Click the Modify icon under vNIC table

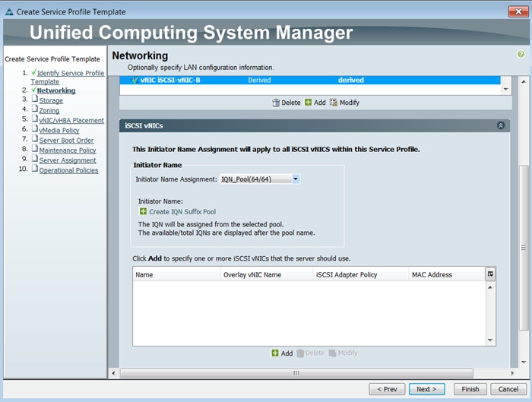(x=334, y=103)
